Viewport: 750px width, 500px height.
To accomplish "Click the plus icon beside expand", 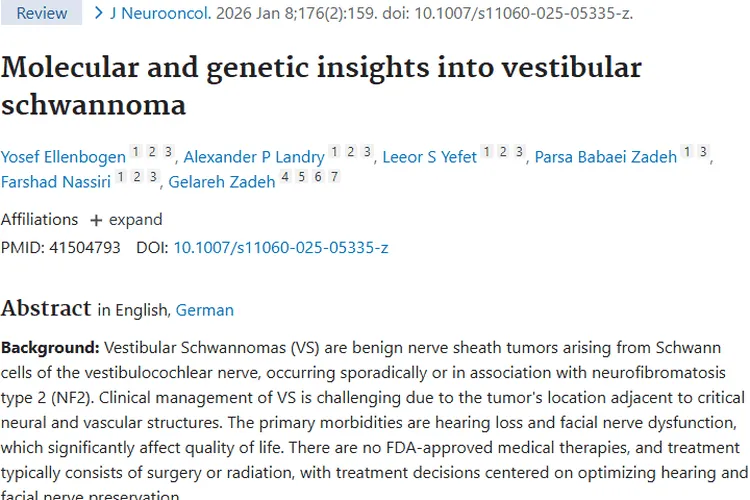I will click(96, 220).
